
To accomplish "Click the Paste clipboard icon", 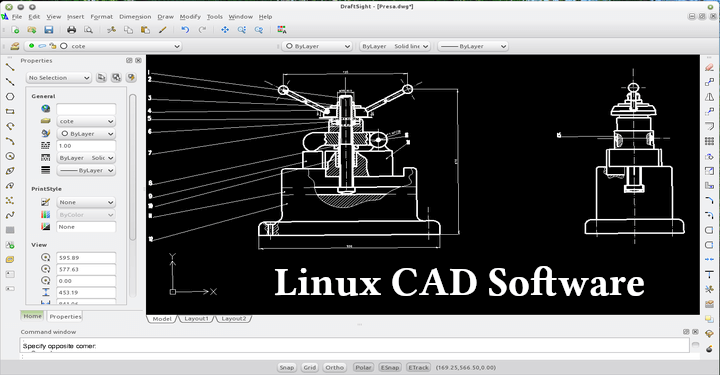I will (145, 30).
